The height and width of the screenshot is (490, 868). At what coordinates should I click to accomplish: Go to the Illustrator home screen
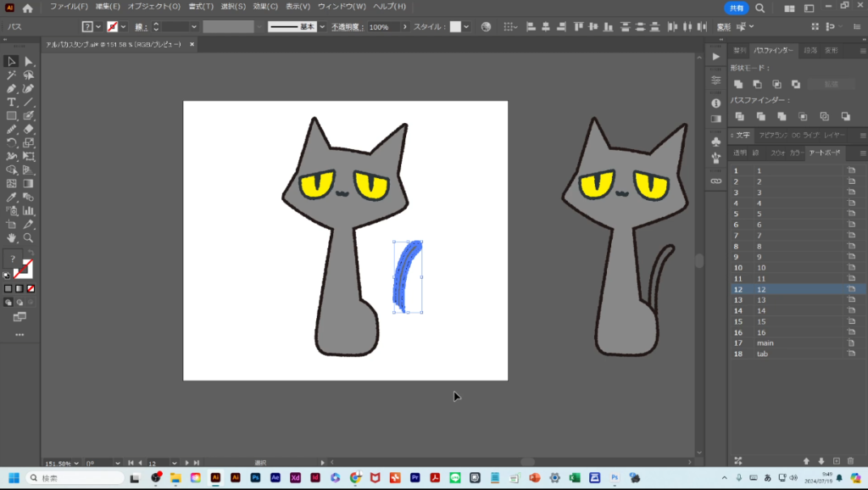coord(27,7)
